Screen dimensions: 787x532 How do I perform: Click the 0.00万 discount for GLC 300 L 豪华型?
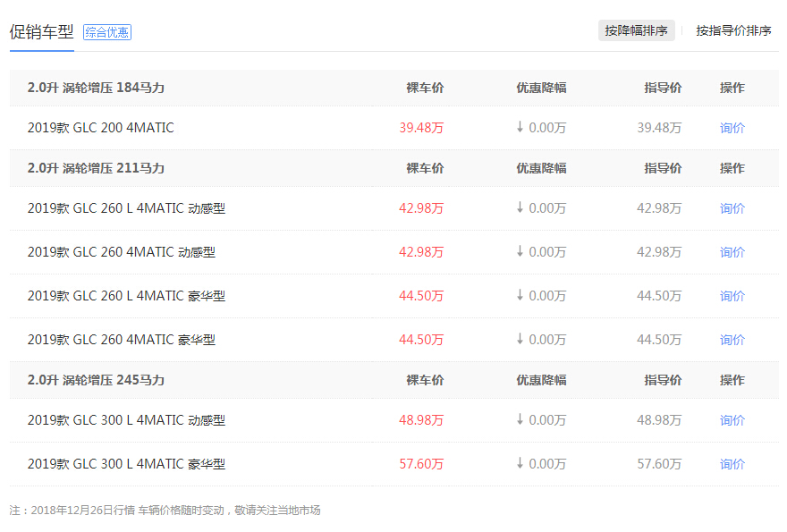[542, 464]
